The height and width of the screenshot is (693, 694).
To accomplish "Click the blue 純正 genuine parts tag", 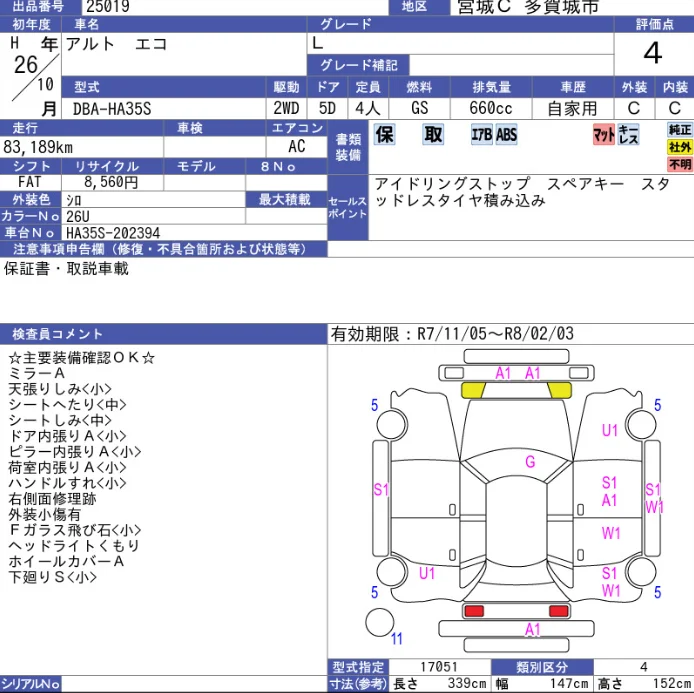I will pos(679,130).
